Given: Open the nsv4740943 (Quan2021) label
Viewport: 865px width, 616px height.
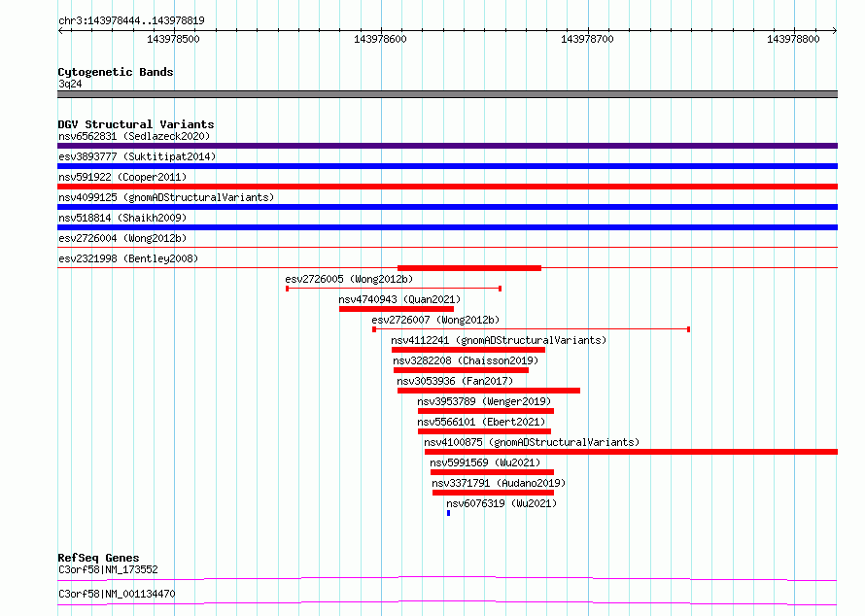Looking at the screenshot, I should tap(399, 299).
